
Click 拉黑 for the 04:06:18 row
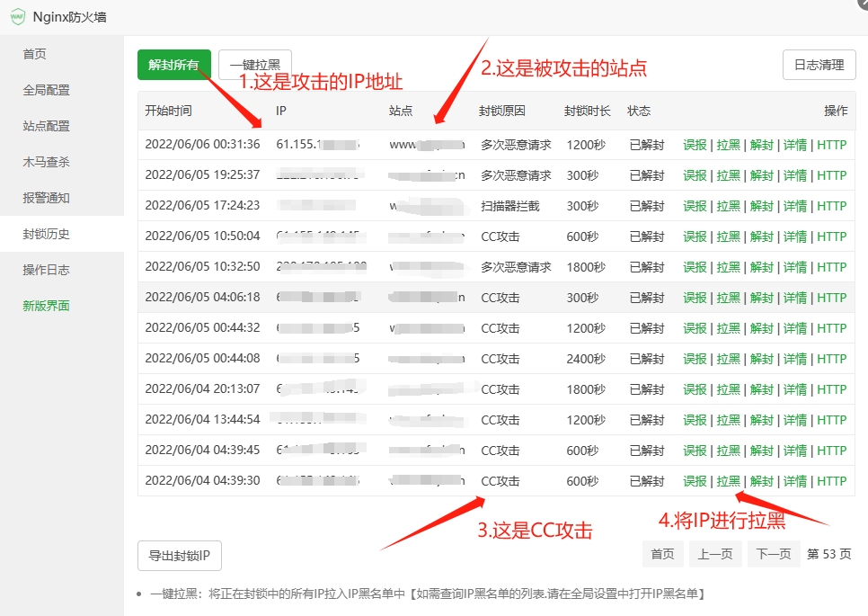[729, 298]
